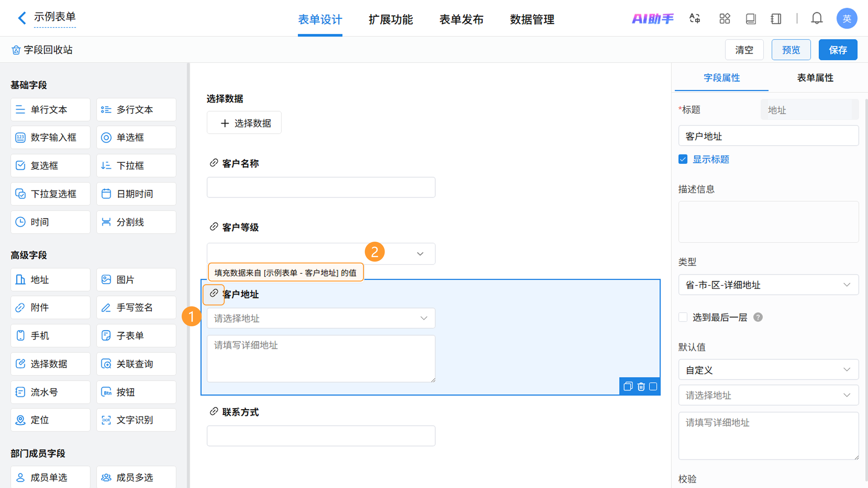Go to the 数据管理 tab
868x488 pixels.
click(x=532, y=19)
